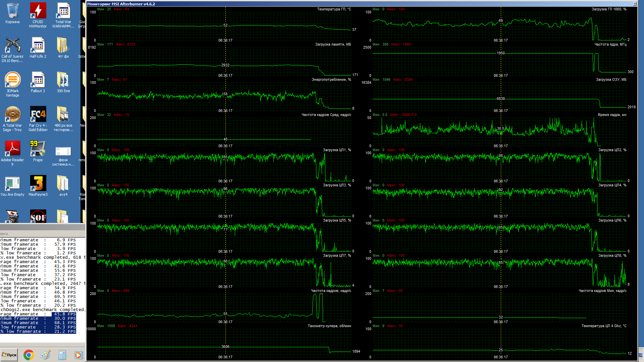This screenshot has height=362, width=644.
Task: Open the avz4 folder
Action: coord(63,184)
